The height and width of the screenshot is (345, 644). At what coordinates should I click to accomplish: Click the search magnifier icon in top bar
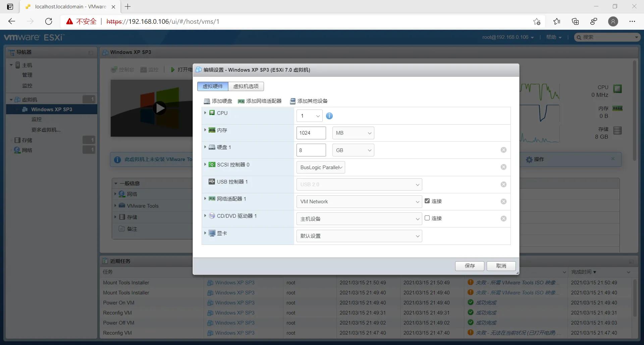click(x=580, y=37)
